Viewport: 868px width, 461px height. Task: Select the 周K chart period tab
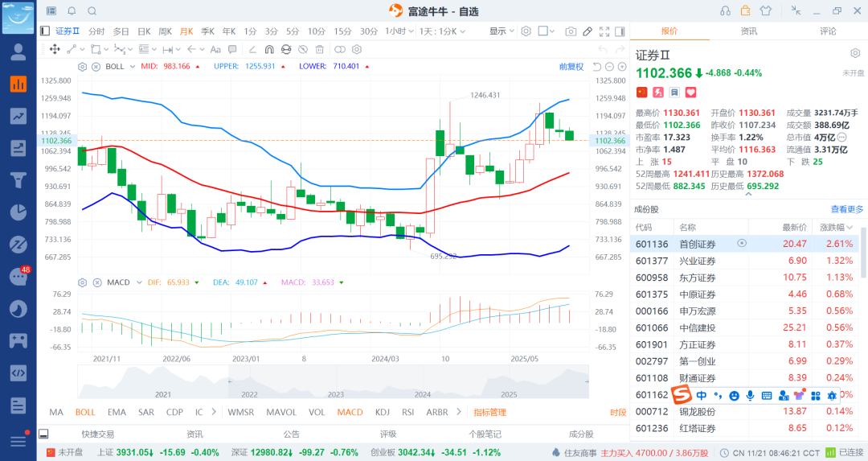coord(165,31)
